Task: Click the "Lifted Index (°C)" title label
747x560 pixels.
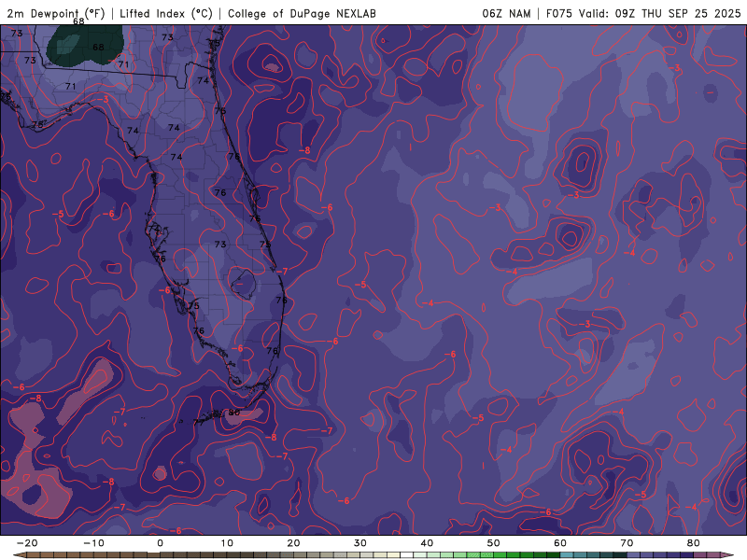Action: [x=166, y=13]
